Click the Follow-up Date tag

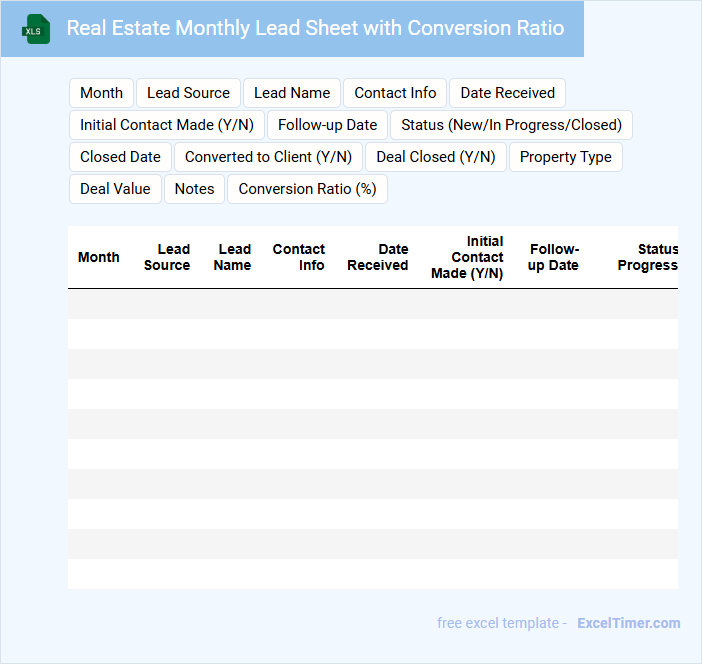click(x=327, y=125)
